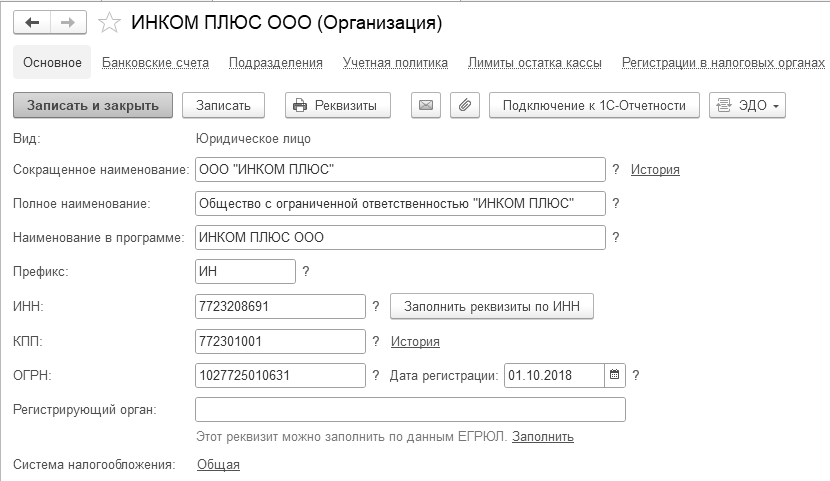Add organization to favorites with star icon
Screen dimensions: 830x481
112,22
